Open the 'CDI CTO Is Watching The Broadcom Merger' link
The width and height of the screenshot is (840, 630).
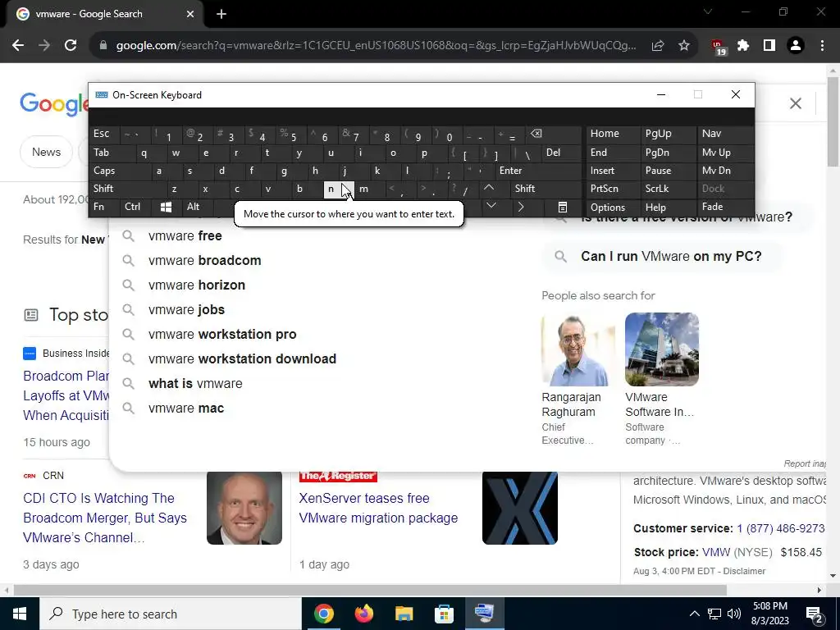point(105,518)
